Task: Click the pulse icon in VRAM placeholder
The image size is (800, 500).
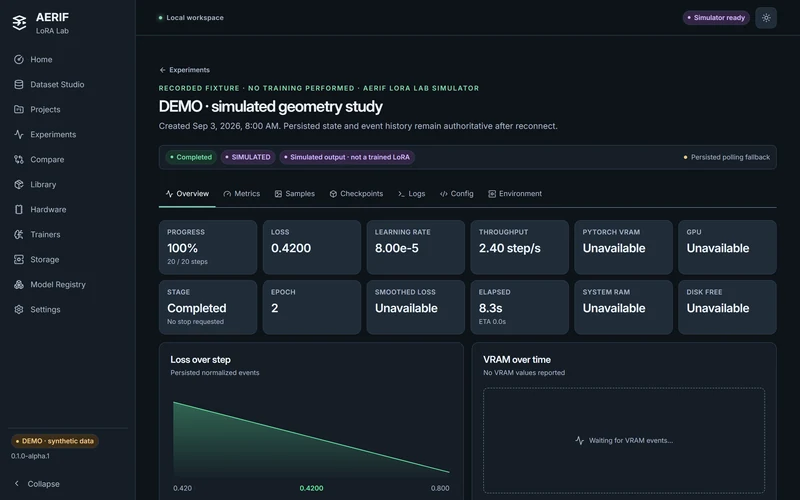Action: 580,440
